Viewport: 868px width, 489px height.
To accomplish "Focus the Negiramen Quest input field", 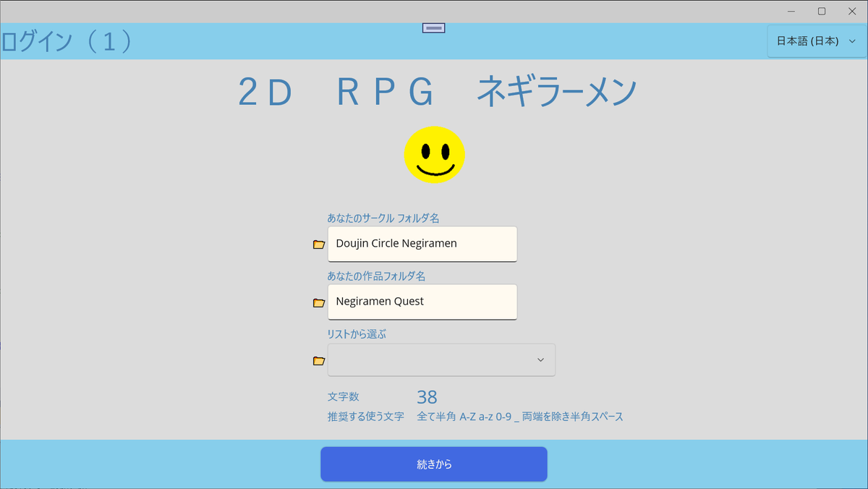I will (x=422, y=302).
